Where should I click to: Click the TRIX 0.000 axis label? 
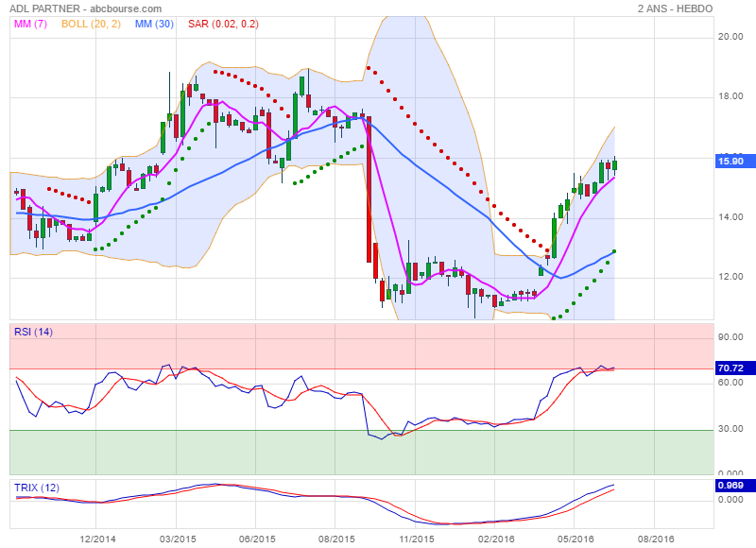coord(730,500)
